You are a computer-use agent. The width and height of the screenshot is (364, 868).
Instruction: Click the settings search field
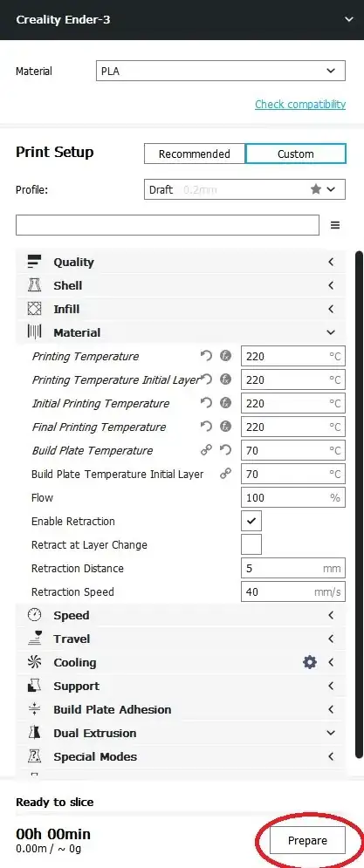pos(168,225)
